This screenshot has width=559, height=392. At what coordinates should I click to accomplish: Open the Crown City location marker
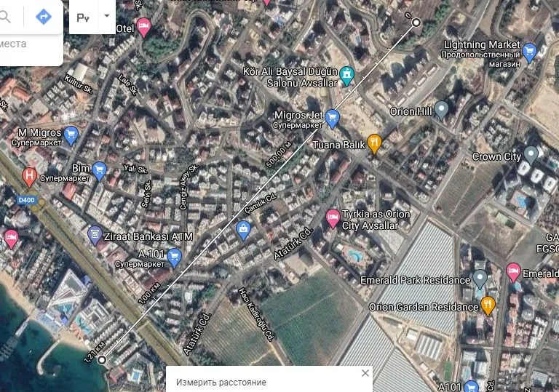pyautogui.click(x=531, y=154)
